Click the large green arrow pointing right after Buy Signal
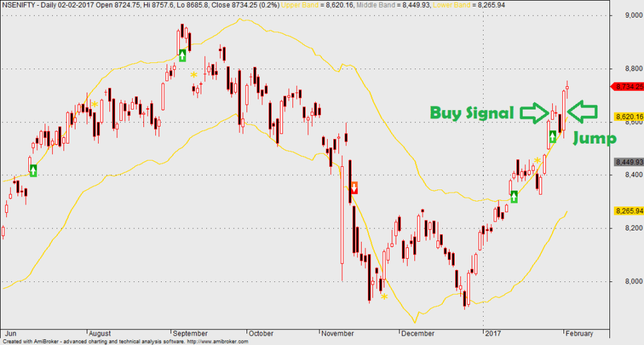This screenshot has height=345, width=644. coord(535,112)
